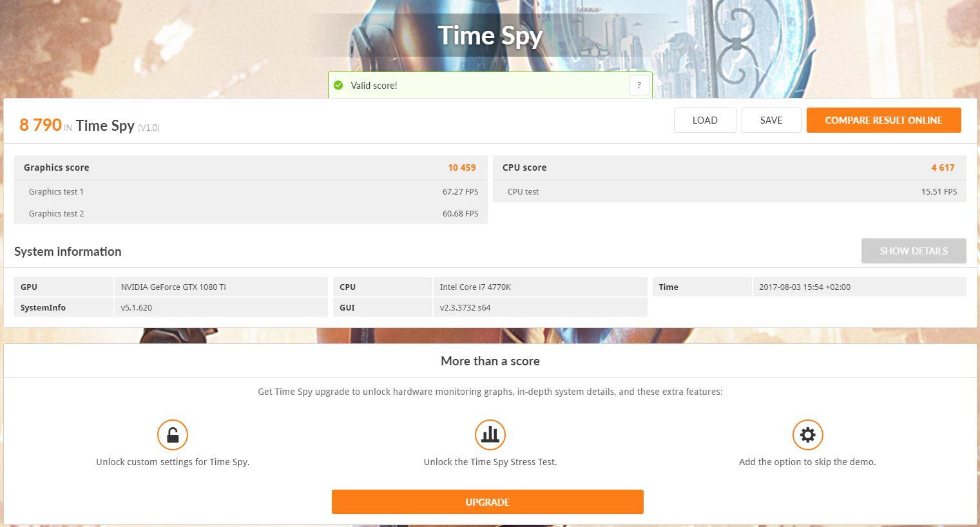
Task: Load a saved result with LOAD
Action: tap(705, 120)
